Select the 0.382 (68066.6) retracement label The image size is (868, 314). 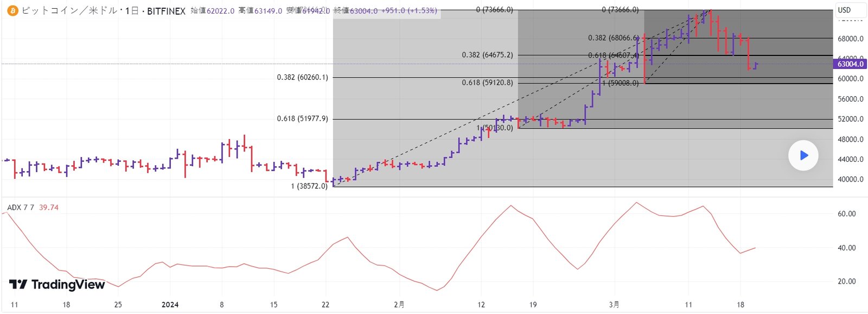(x=613, y=38)
